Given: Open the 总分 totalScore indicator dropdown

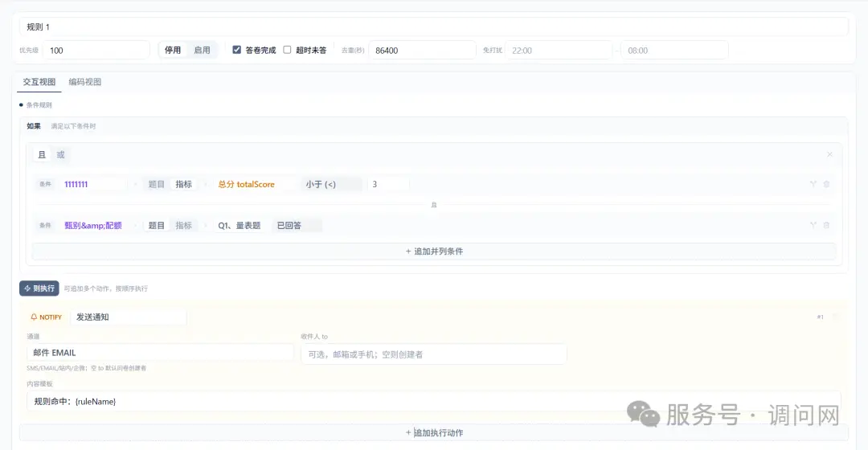Looking at the screenshot, I should pos(255,184).
